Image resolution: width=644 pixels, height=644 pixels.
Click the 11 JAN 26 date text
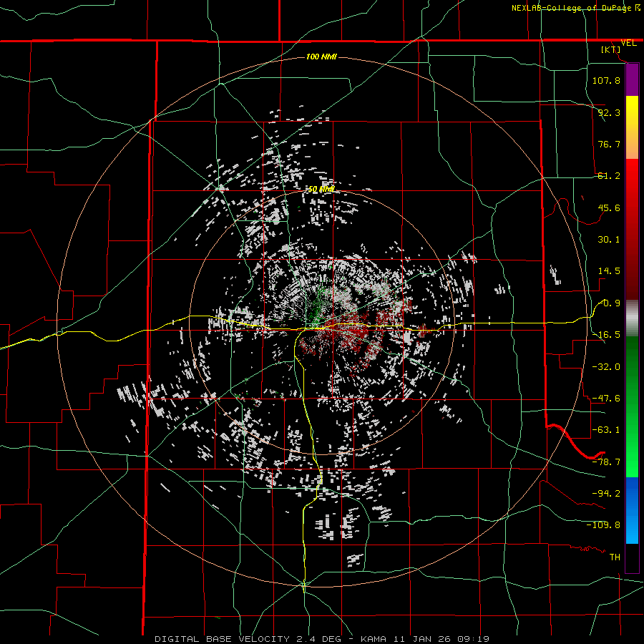[x=428, y=639]
